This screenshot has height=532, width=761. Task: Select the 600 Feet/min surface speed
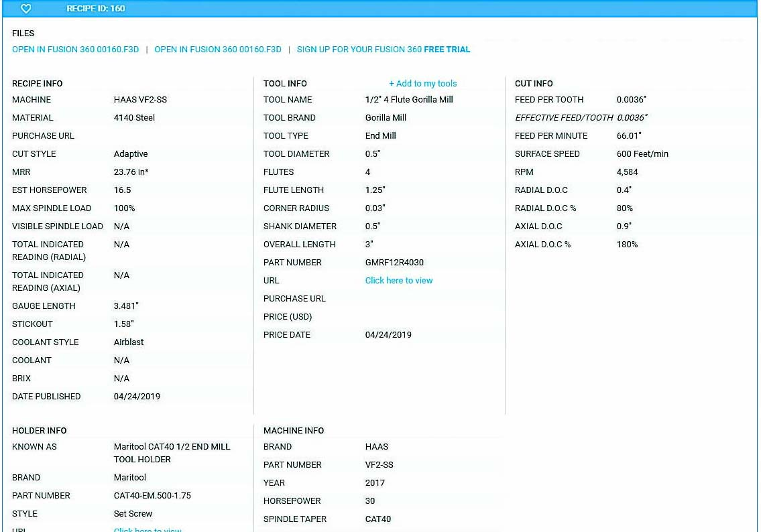[642, 153]
